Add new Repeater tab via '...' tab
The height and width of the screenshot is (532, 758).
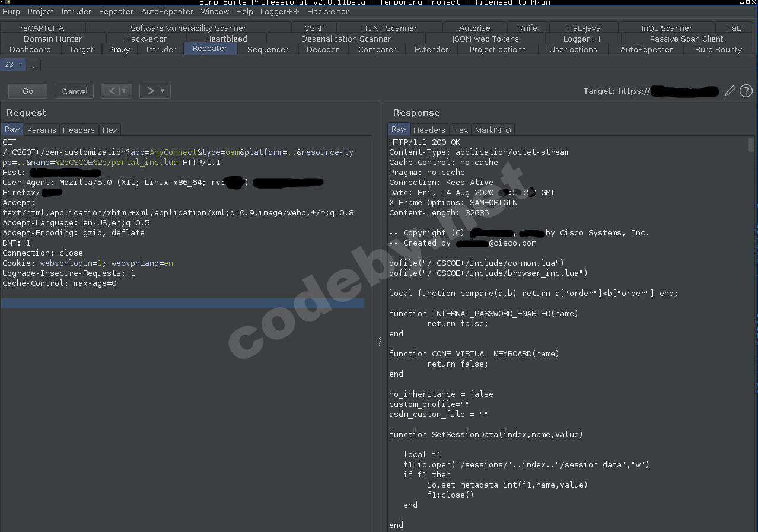33,65
